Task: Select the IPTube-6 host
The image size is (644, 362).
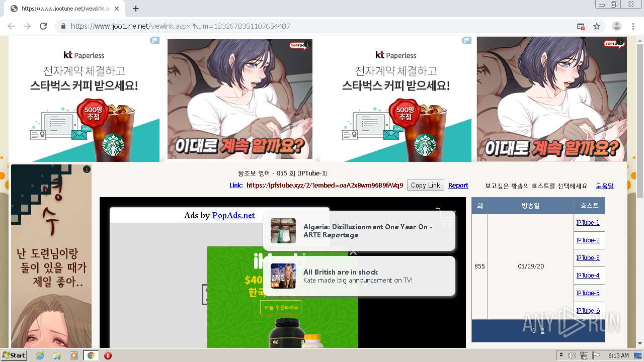Action: pos(588,311)
